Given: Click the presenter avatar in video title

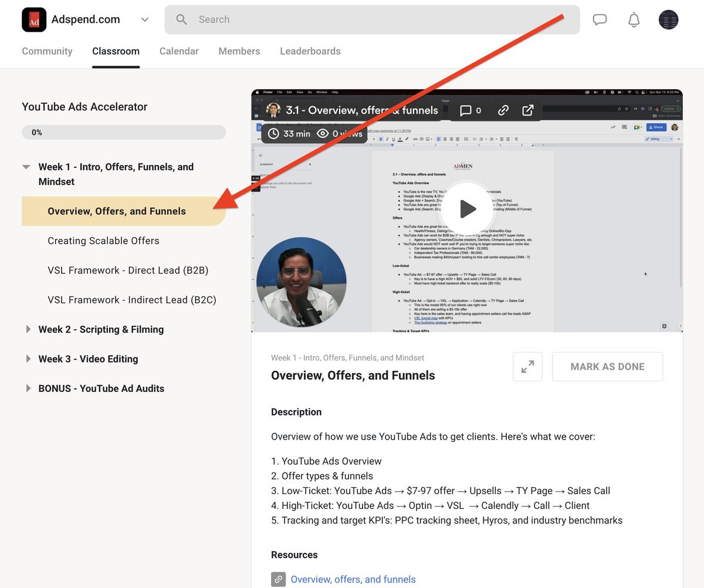Looking at the screenshot, I should coord(273,110).
